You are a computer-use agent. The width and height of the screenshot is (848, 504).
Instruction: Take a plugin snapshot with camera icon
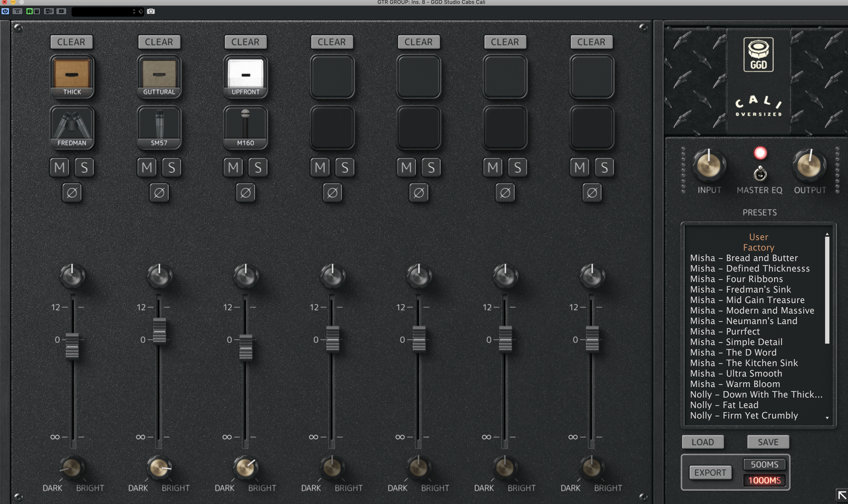coord(151,11)
